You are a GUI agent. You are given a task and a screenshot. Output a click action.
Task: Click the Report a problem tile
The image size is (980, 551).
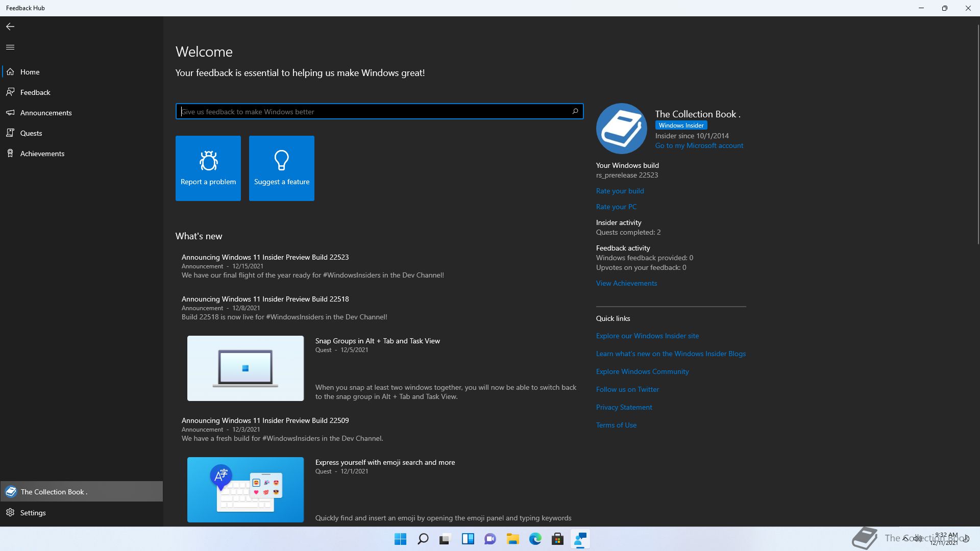pyautogui.click(x=208, y=168)
